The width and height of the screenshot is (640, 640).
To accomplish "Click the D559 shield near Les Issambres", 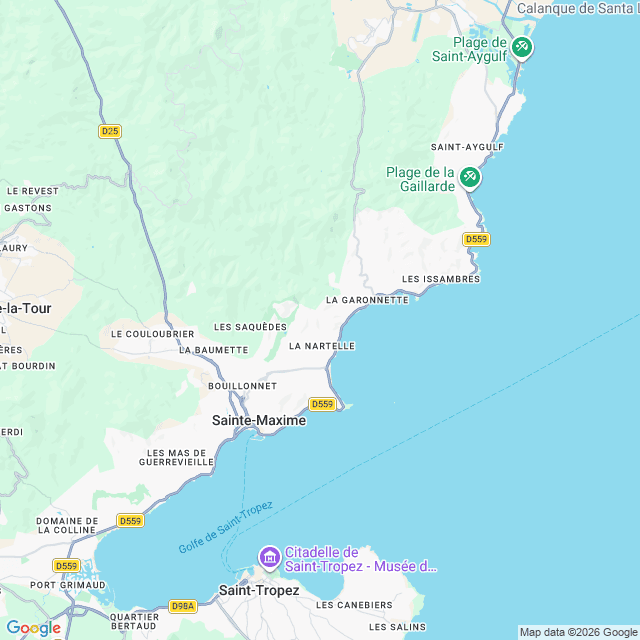I will pos(476,240).
